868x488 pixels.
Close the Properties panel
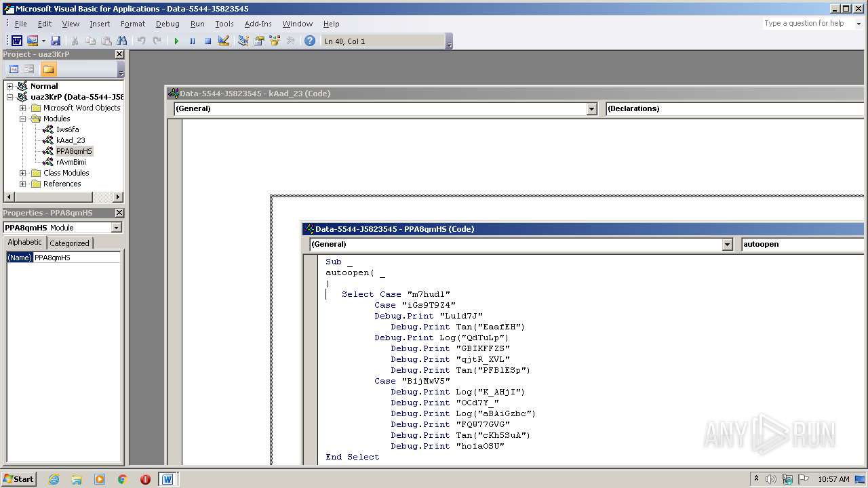click(x=119, y=213)
